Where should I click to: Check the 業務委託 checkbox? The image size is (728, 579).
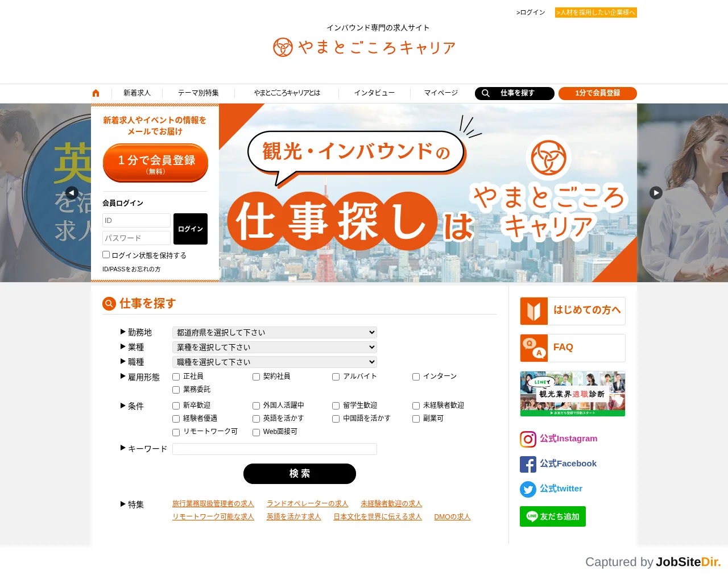176,390
